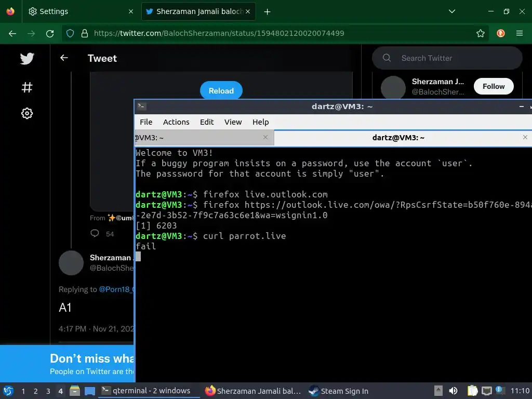532x399 pixels.
Task: Minimize the qterminal window
Action: [522, 107]
